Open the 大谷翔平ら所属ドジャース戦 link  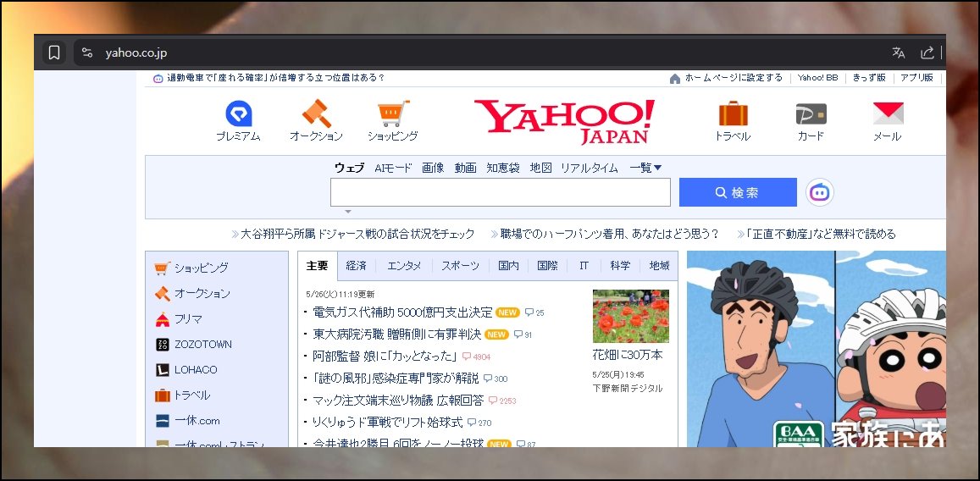point(357,235)
